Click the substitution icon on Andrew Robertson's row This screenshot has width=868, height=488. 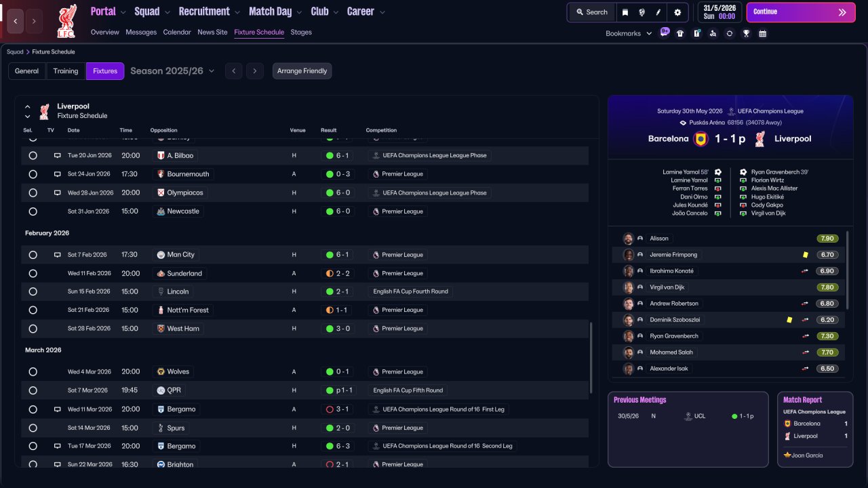click(806, 304)
